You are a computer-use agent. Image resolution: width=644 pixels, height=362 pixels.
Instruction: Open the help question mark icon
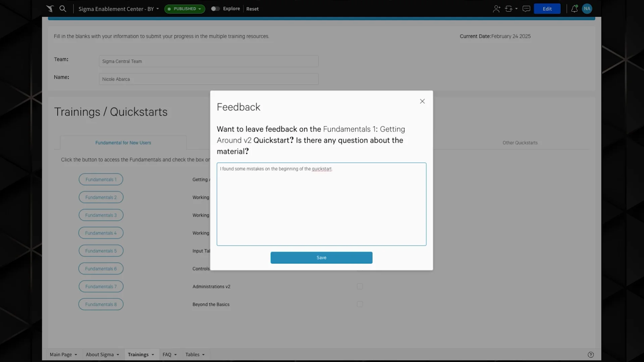[x=591, y=355]
